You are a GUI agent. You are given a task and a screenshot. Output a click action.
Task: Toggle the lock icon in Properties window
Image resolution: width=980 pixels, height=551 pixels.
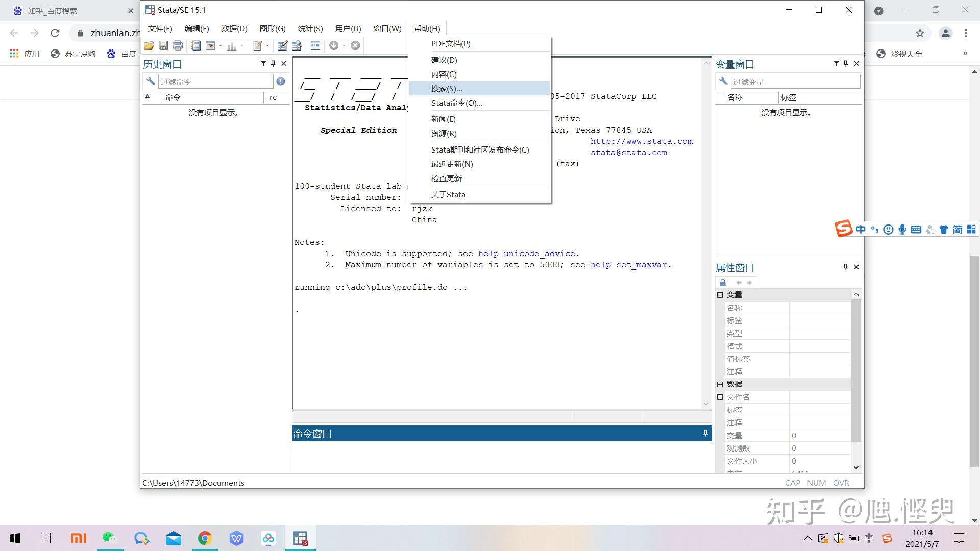(723, 282)
